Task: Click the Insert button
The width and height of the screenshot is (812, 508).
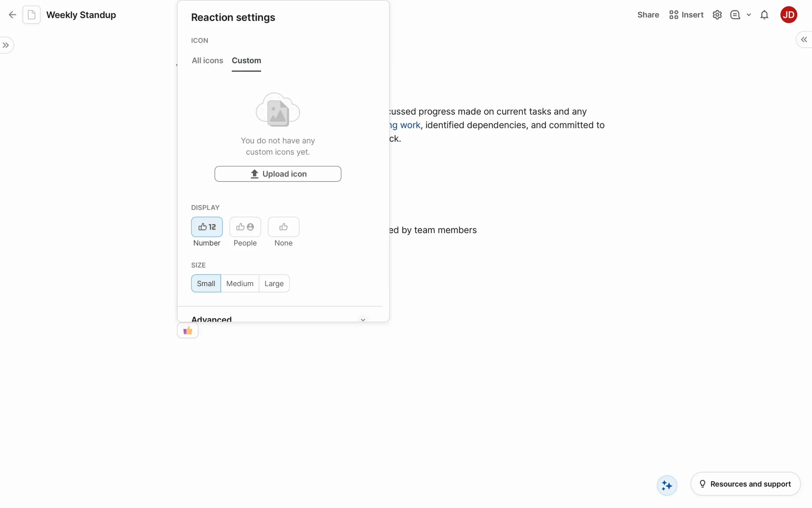Action: (686, 15)
